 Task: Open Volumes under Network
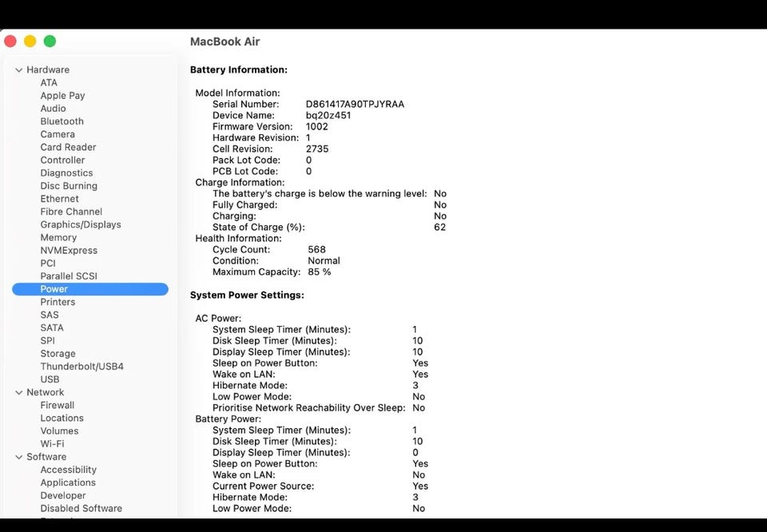pos(59,431)
